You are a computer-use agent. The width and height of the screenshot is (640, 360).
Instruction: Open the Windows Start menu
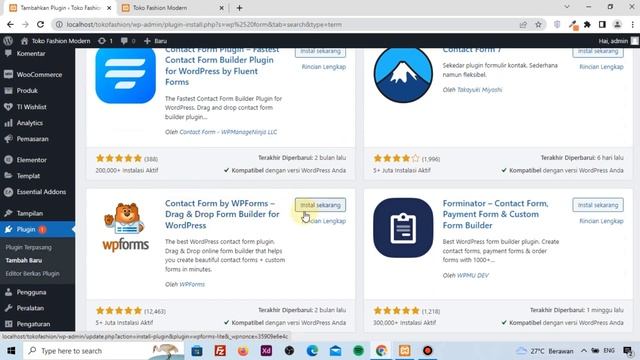pos(11,351)
